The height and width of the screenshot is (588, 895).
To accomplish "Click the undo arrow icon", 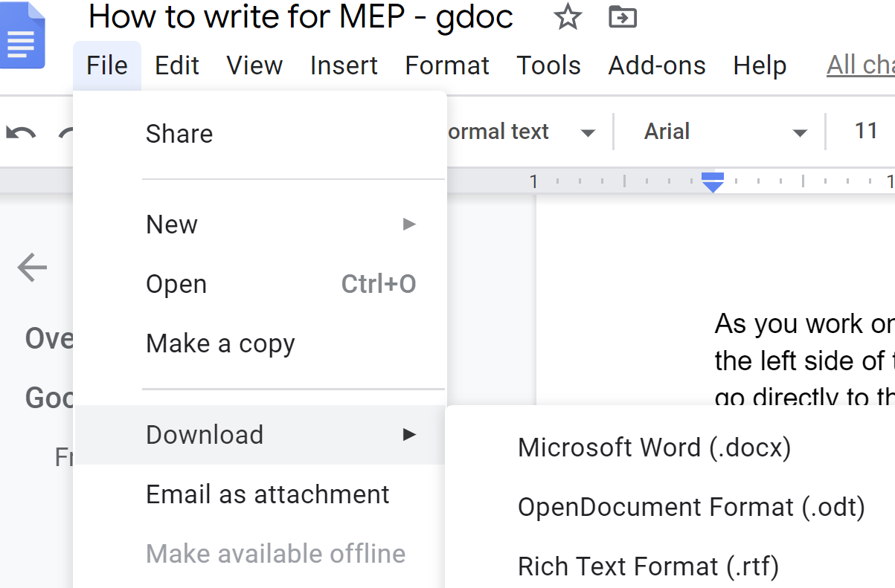I will click(21, 133).
